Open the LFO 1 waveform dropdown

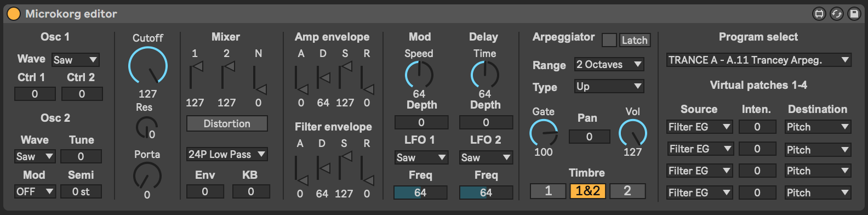[421, 157]
